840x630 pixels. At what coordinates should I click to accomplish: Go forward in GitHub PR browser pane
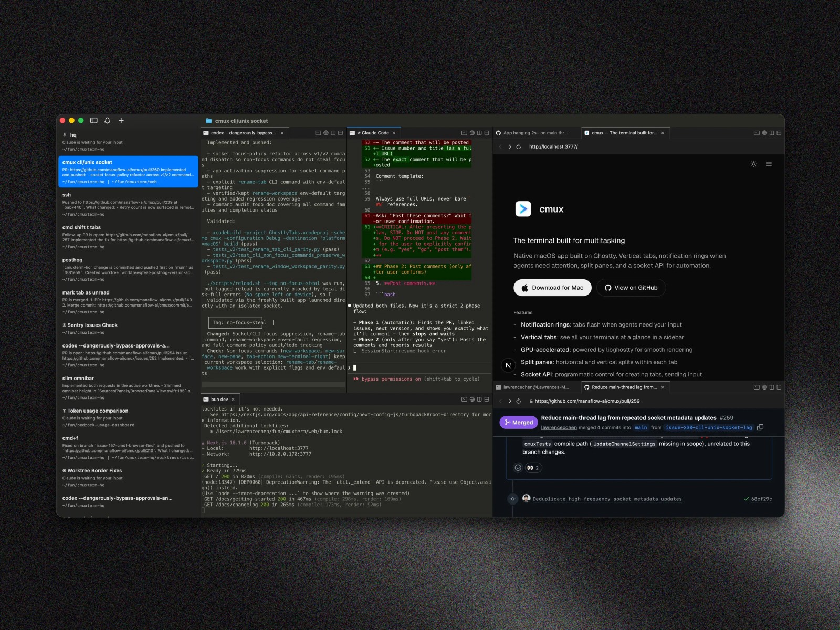(509, 401)
